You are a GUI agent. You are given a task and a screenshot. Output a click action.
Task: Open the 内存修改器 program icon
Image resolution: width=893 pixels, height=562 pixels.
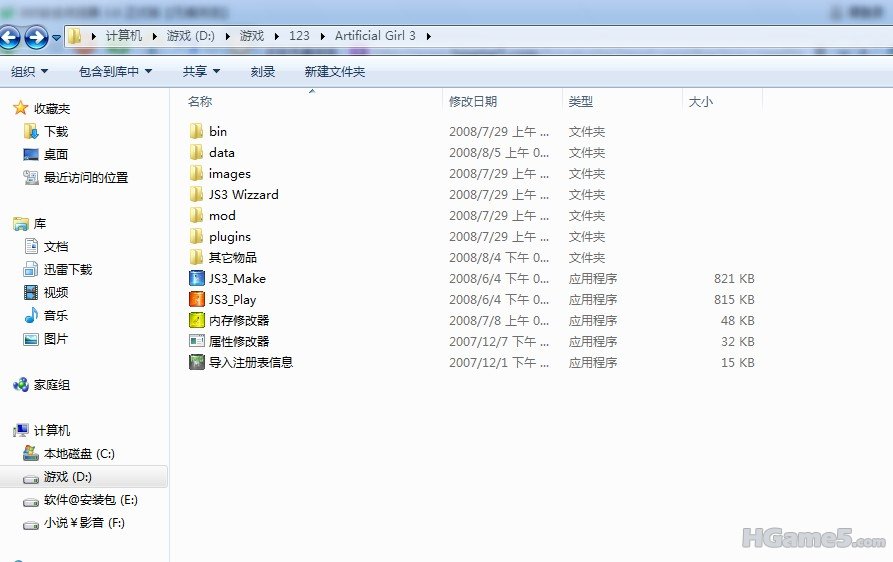197,321
